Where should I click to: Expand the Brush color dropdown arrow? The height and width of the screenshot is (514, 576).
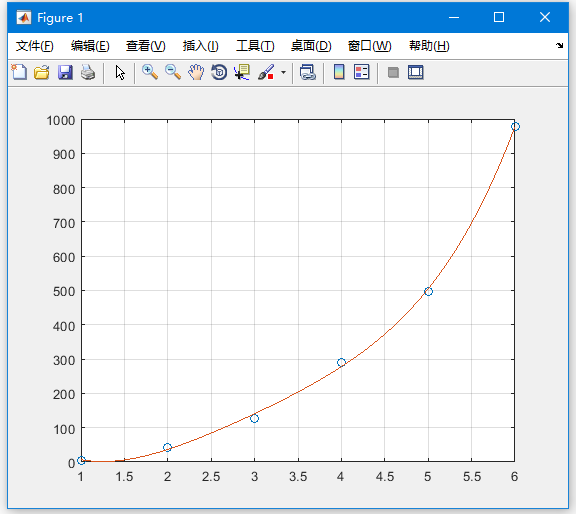[x=283, y=72]
